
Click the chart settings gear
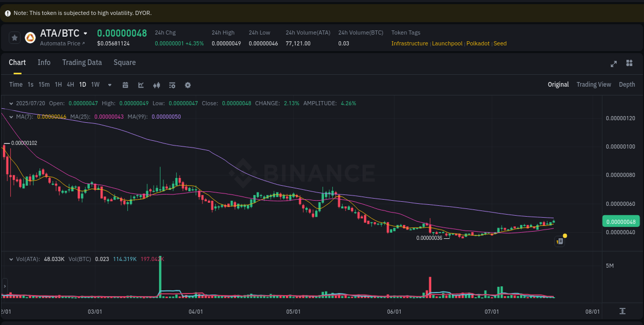pyautogui.click(x=188, y=85)
